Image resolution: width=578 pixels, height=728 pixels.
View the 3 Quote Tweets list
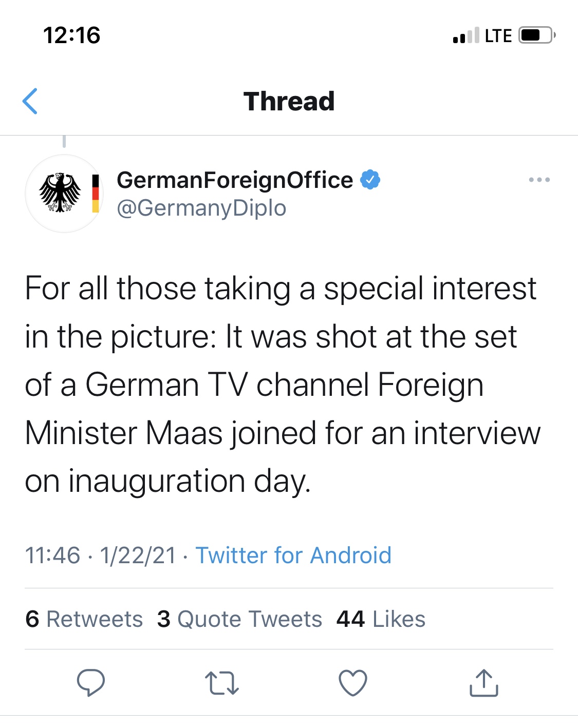click(239, 619)
